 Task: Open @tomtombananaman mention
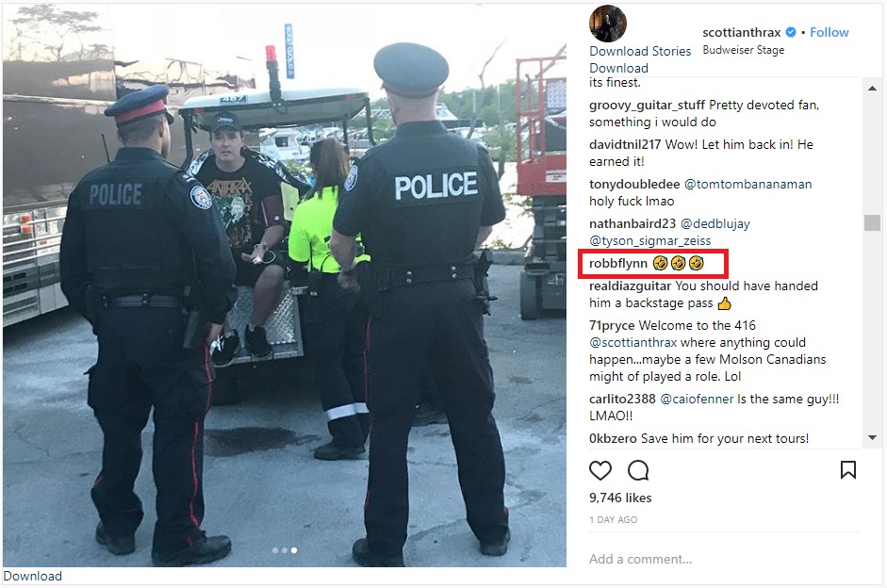(747, 185)
